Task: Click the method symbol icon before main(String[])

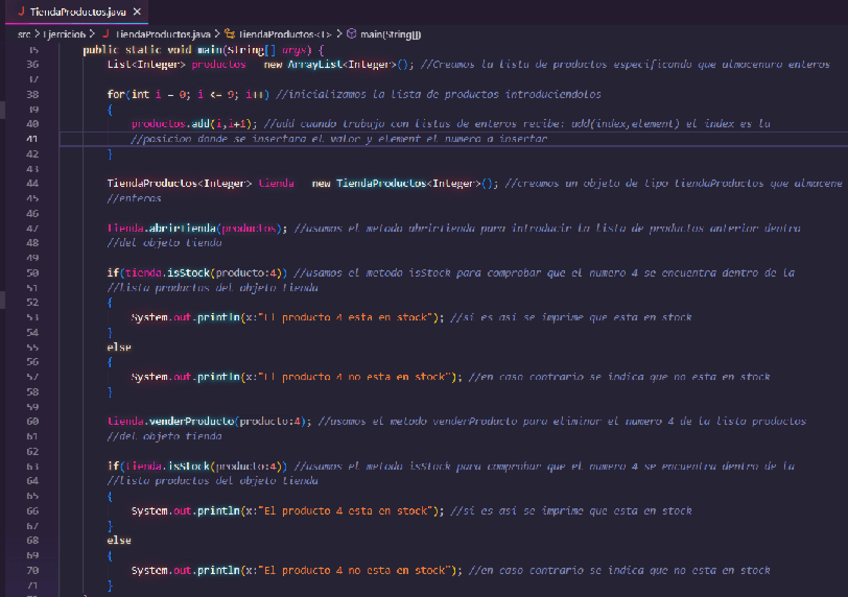Action: [351, 34]
